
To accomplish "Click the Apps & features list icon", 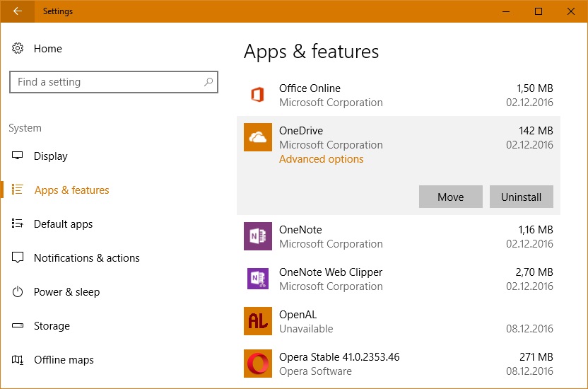I will 17,190.
